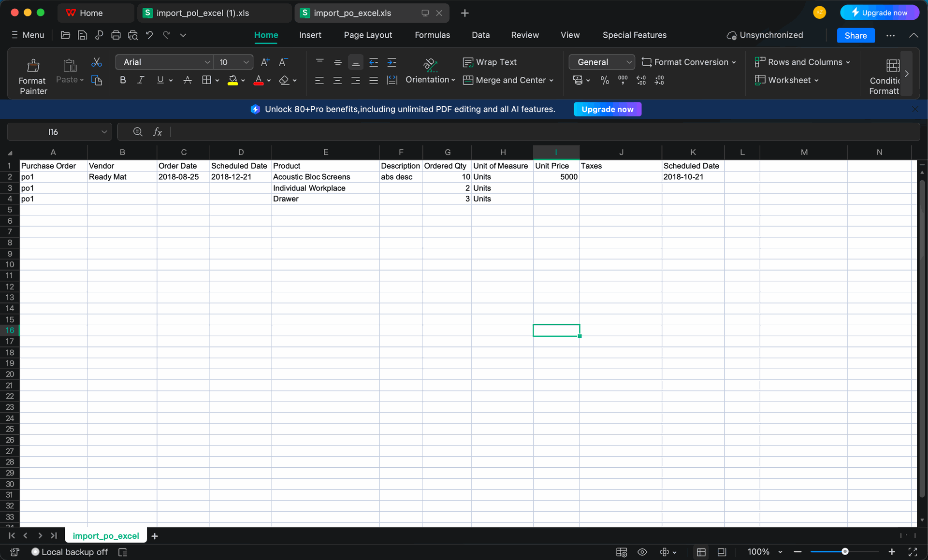928x560 pixels.
Task: Click the percent style icon
Action: tap(604, 80)
